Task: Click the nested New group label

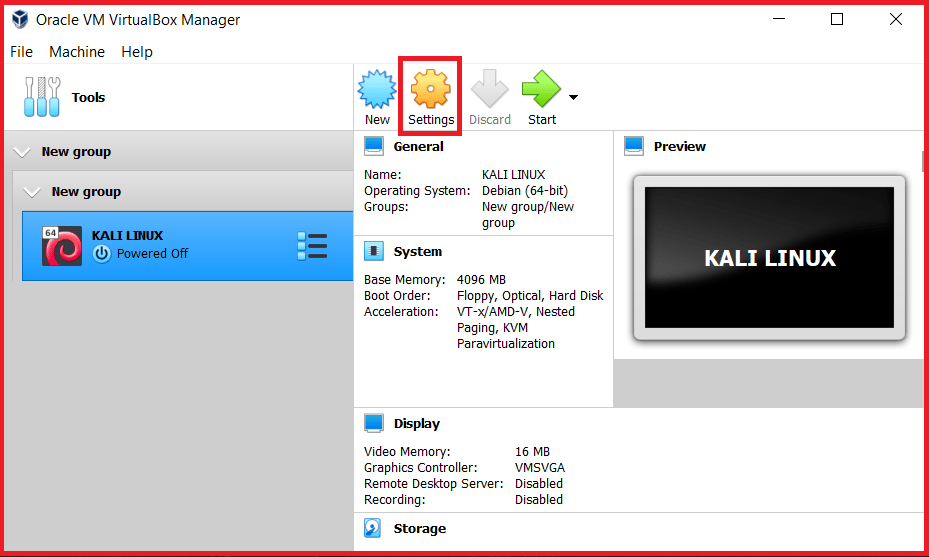Action: 87,191
